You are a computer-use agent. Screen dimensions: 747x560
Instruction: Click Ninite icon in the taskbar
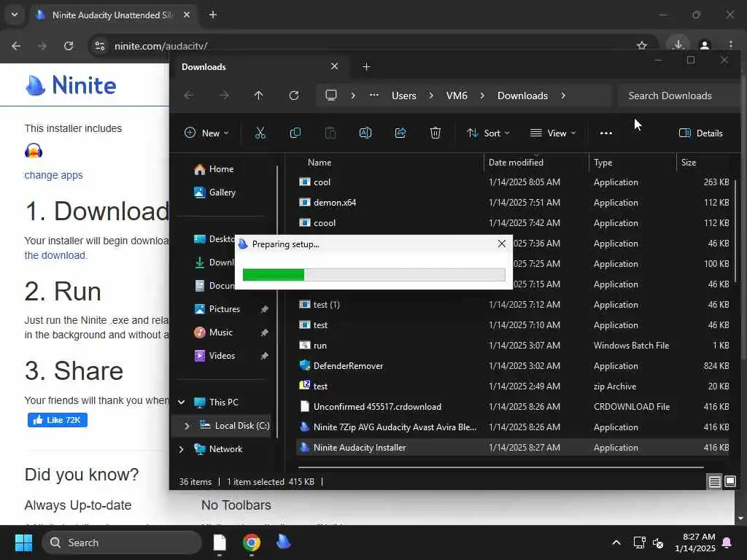pyautogui.click(x=284, y=542)
